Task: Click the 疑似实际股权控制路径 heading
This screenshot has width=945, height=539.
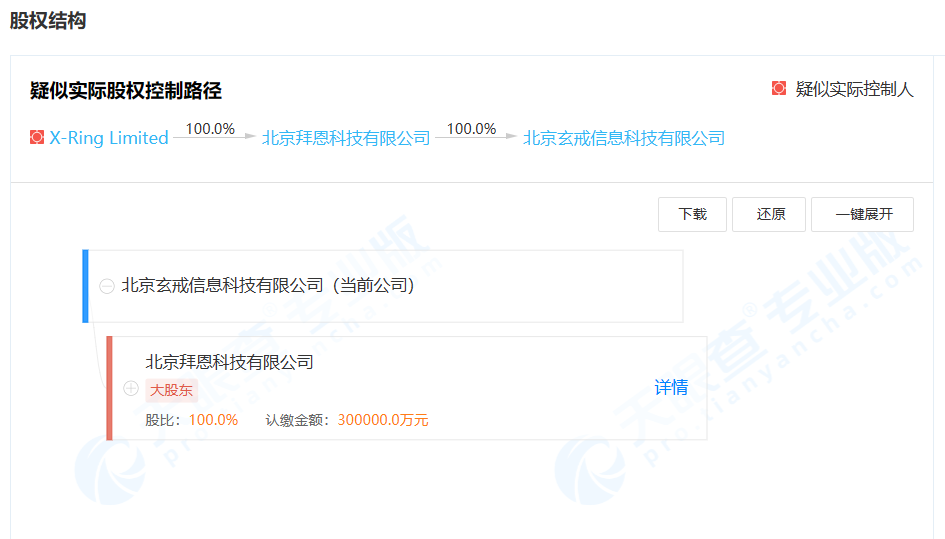Action: tap(126, 91)
